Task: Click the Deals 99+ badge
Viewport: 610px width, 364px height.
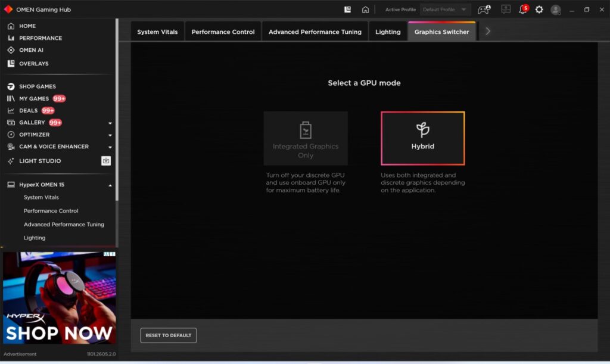Action: 48,110
